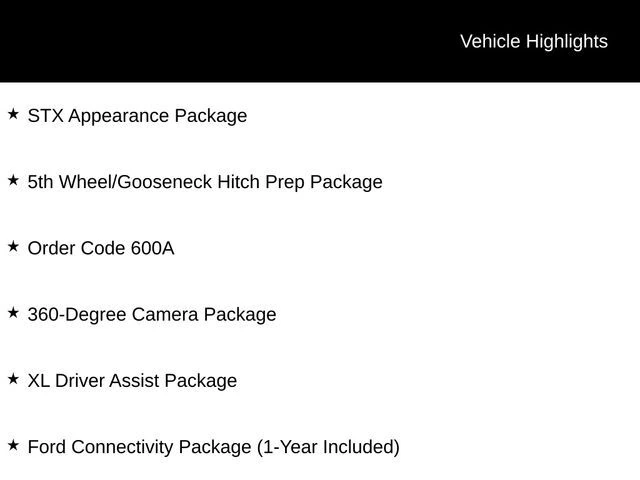
Task: Select the STX Appearance Package highlight line
Action: coord(137,116)
